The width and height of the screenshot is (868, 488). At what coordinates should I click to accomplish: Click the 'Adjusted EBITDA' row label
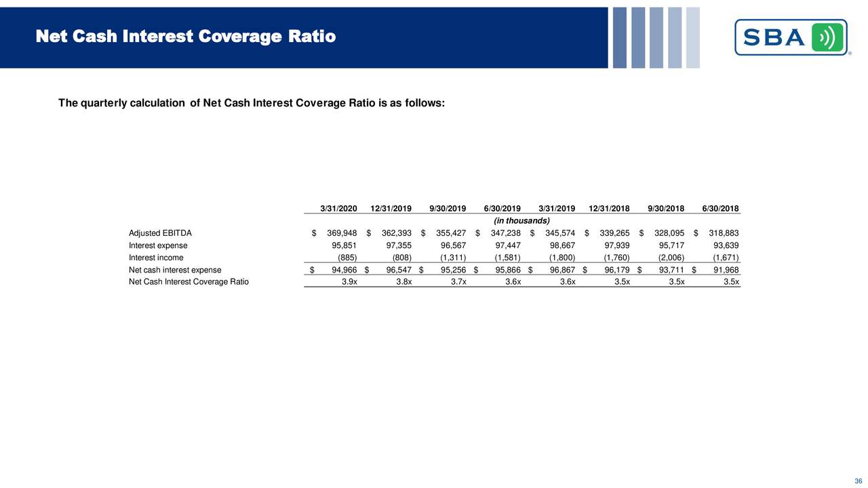click(160, 233)
